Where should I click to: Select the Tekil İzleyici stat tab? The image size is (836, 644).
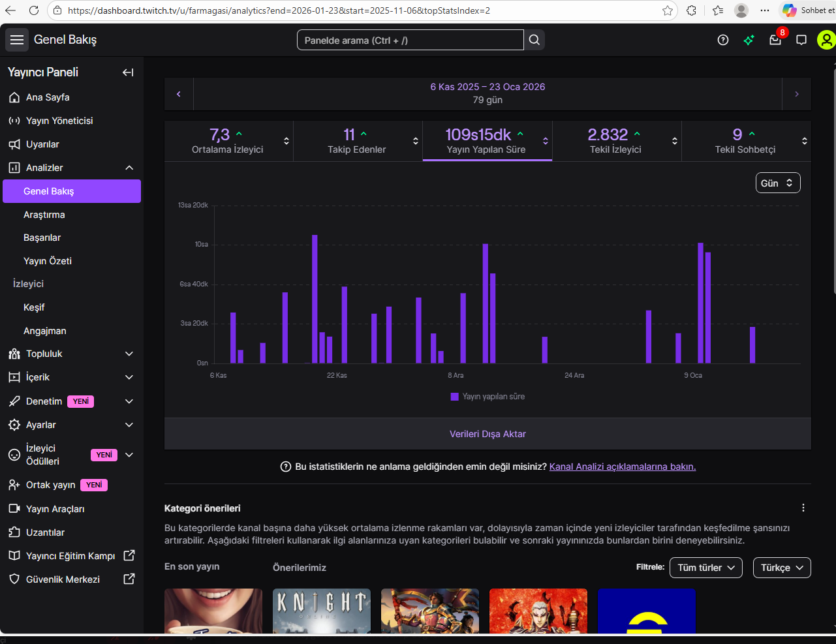coord(617,141)
